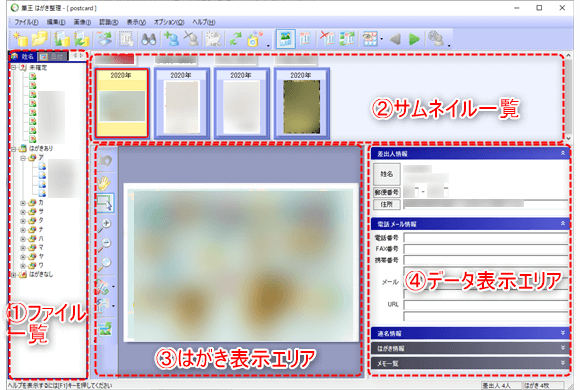Click the gray previous arrow icon
Viewport: 580px width, 390px height.
click(x=395, y=39)
